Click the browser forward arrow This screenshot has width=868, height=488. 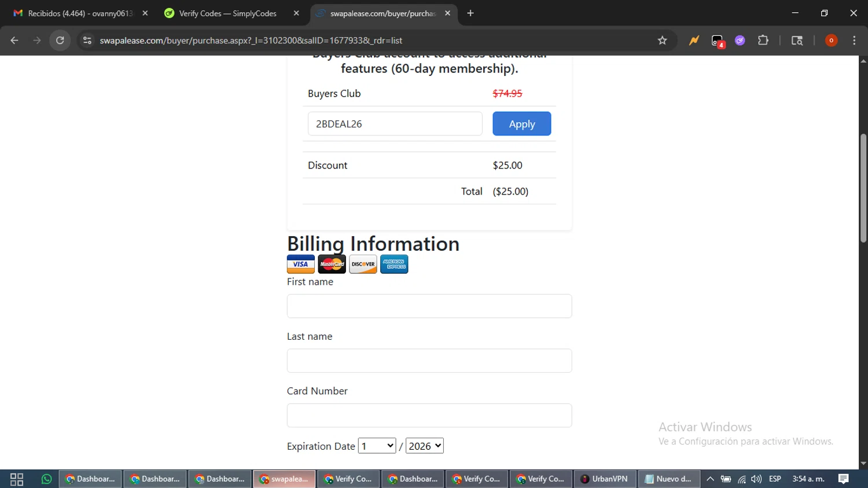tap(37, 41)
